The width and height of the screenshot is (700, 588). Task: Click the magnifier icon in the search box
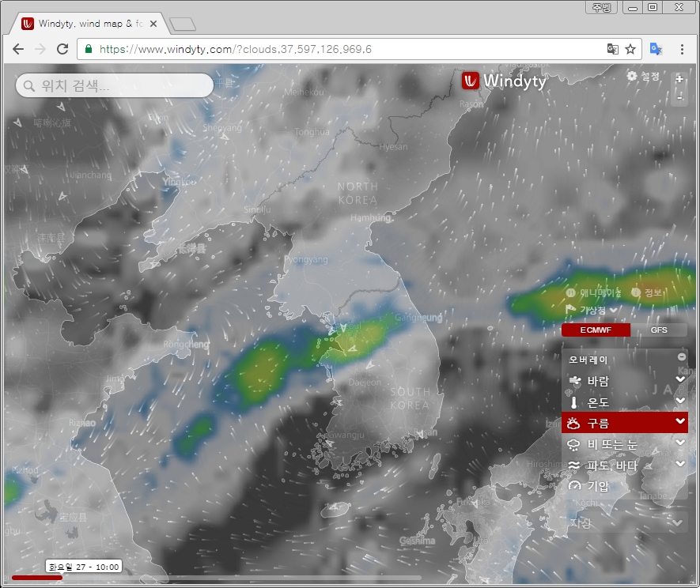pyautogui.click(x=29, y=85)
